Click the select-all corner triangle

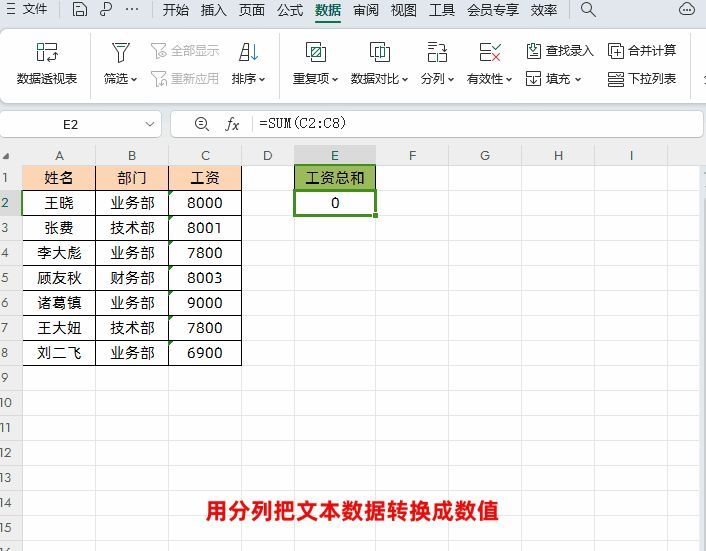coord(6,156)
